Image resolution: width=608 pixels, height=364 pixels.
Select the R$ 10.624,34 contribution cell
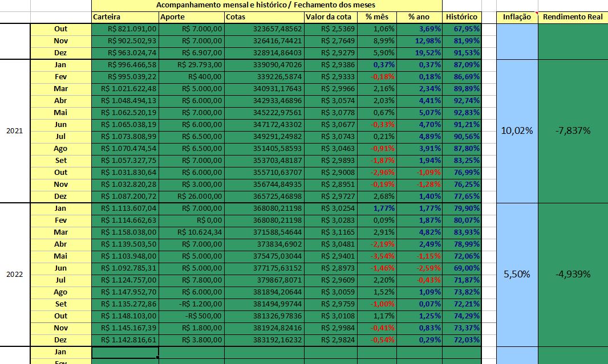[192, 233]
